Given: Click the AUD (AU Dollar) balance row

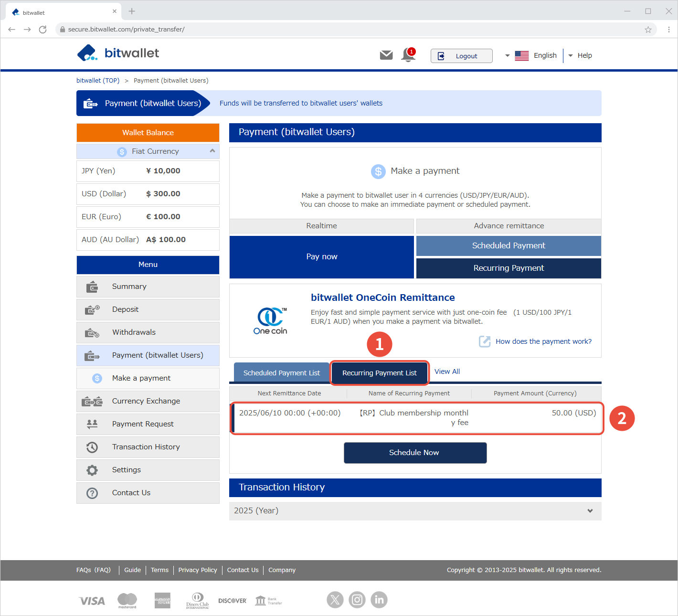Looking at the screenshot, I should [x=148, y=240].
